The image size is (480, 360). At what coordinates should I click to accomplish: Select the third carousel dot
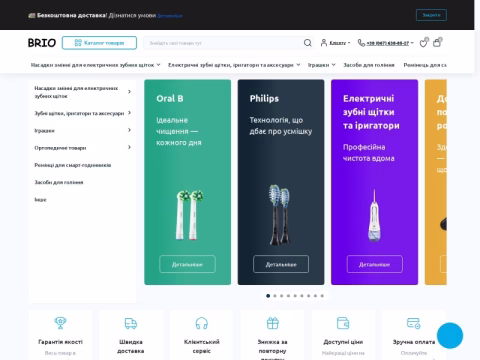pos(282,296)
